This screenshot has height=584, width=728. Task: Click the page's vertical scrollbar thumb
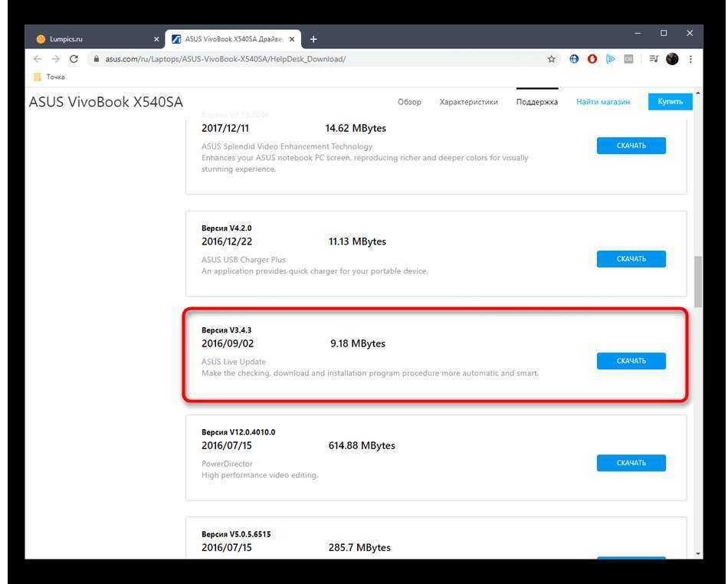[697, 281]
